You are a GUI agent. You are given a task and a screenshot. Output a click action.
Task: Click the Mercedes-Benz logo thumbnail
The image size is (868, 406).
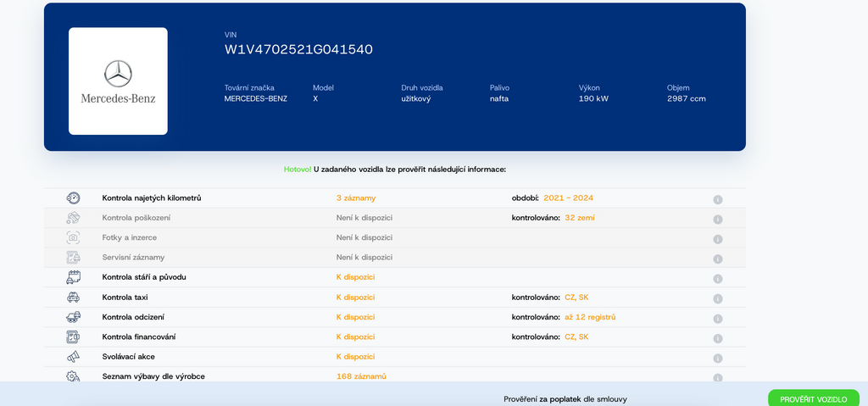coord(118,81)
